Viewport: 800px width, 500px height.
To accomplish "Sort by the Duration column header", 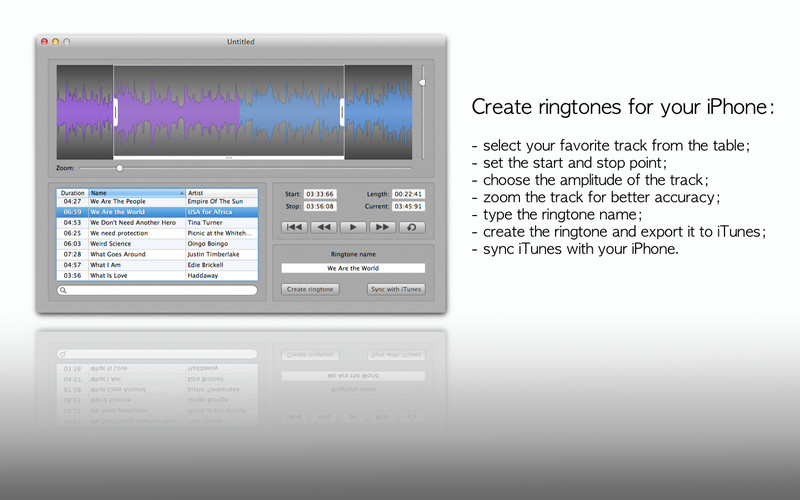I will pyautogui.click(x=72, y=193).
